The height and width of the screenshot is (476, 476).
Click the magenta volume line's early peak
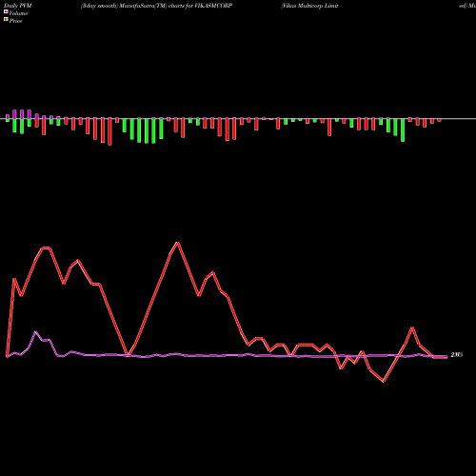tap(35, 332)
